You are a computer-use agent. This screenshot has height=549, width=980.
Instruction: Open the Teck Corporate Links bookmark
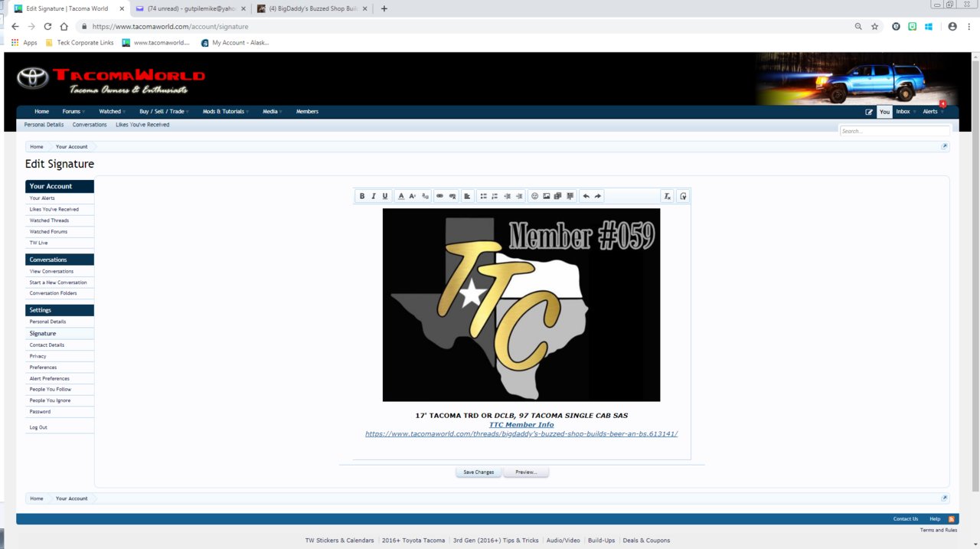point(80,43)
